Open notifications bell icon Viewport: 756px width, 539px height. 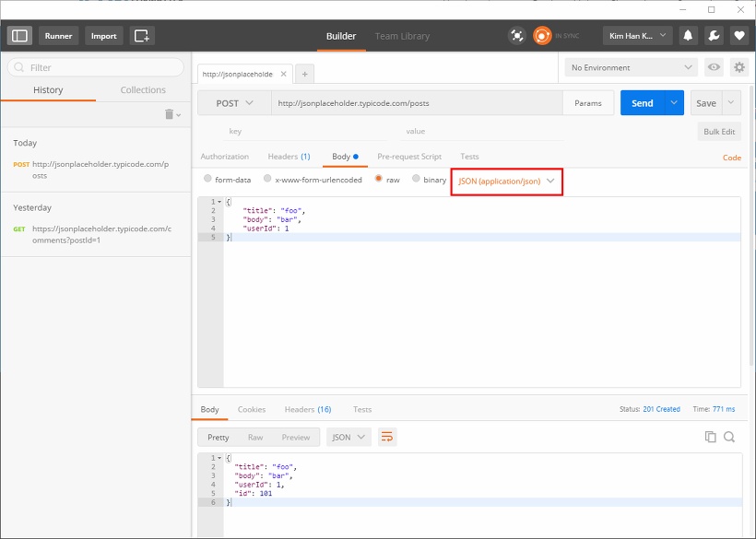pos(688,36)
